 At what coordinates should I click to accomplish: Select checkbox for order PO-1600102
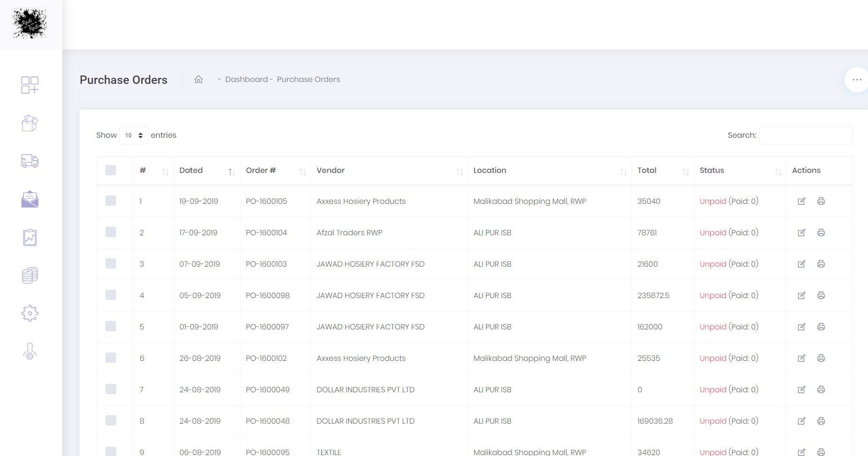click(111, 358)
